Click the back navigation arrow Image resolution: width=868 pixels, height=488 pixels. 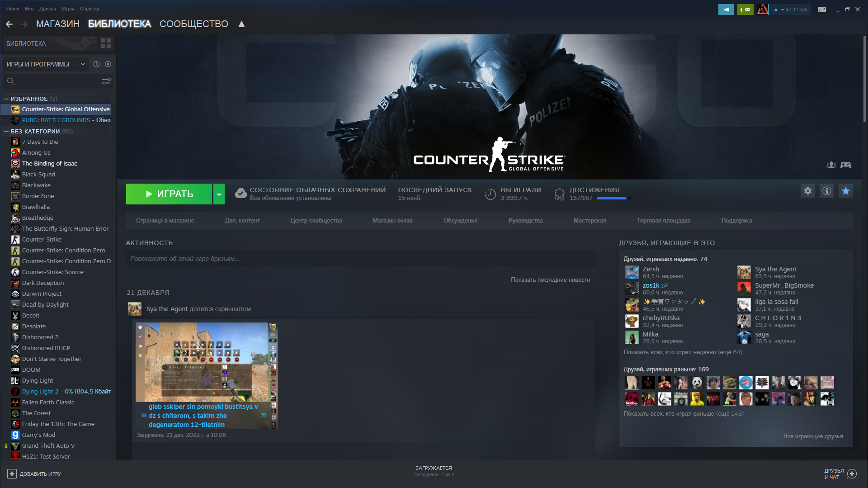9,24
